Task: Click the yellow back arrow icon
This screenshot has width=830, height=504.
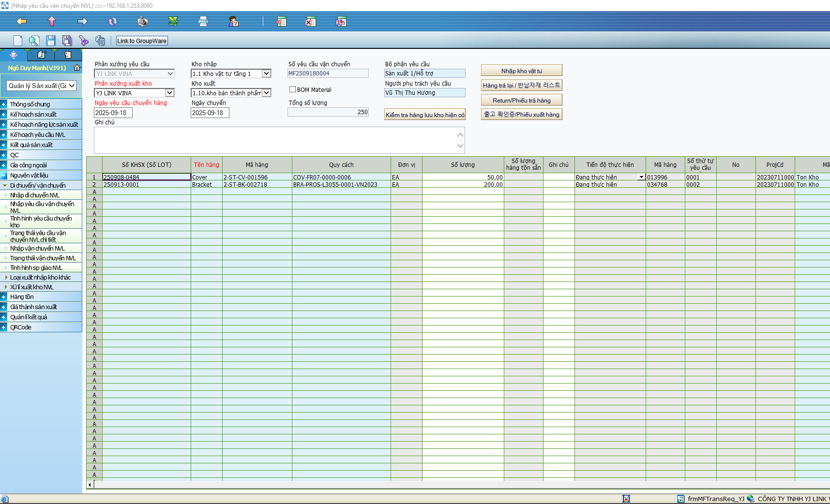Action: coord(21,21)
